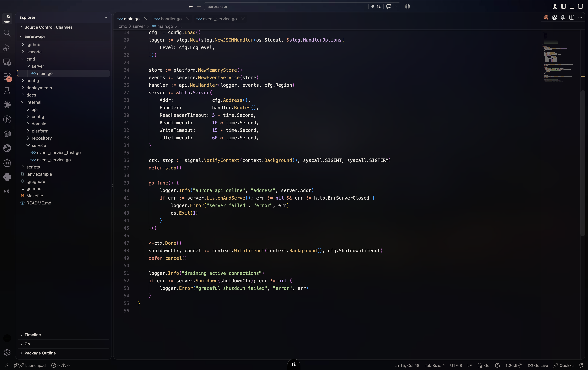
Task: Click Ln 15, Col 48 indicator
Action: pyautogui.click(x=406, y=365)
